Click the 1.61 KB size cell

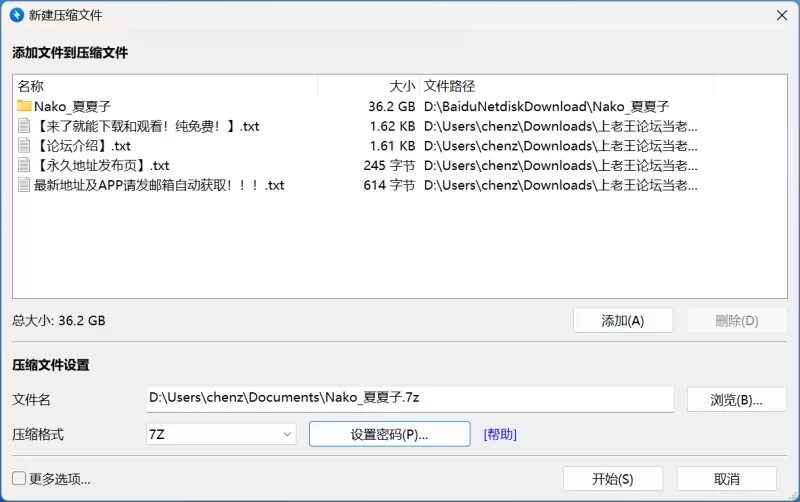point(392,146)
